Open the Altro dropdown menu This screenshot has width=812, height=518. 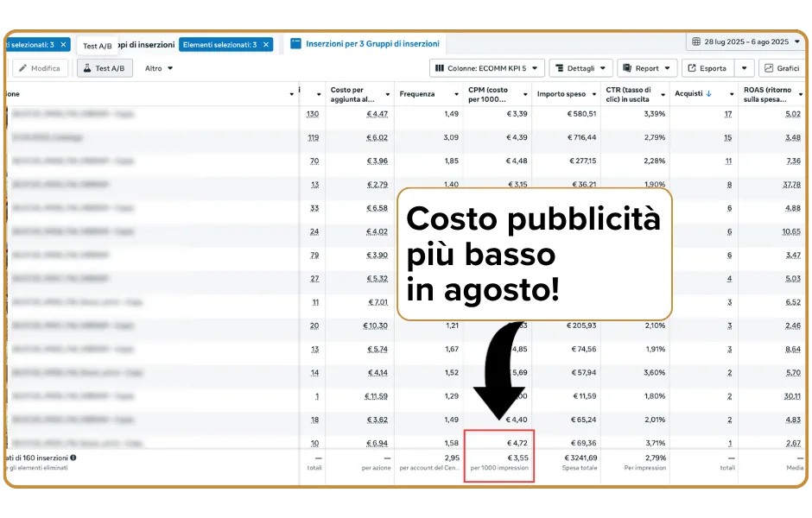point(158,68)
